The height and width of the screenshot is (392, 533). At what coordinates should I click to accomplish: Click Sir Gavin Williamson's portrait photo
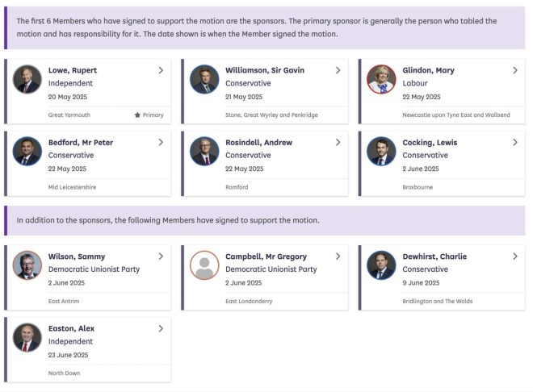[x=204, y=79]
